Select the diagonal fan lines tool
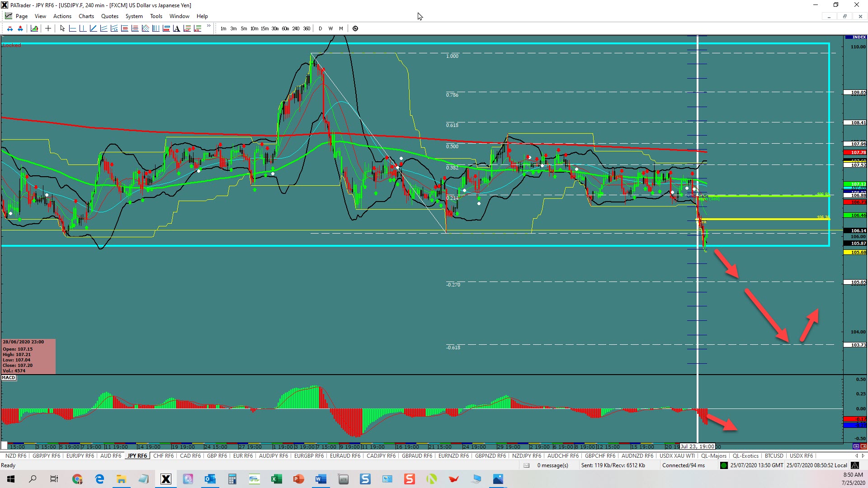868x488 pixels. (145, 28)
